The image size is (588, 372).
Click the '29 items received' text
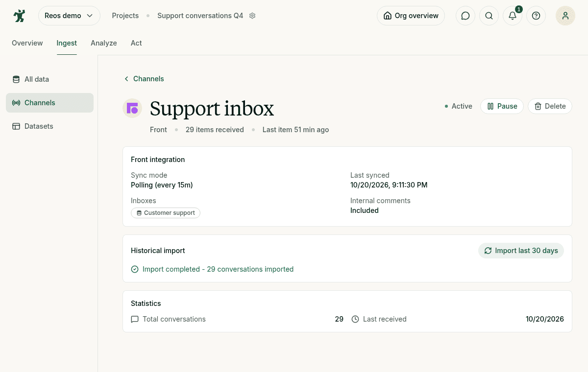point(215,130)
